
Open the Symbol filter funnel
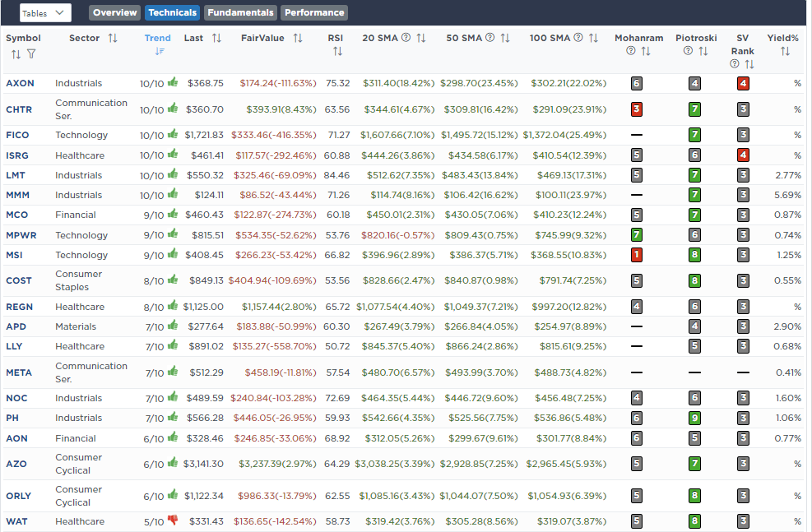click(x=31, y=53)
